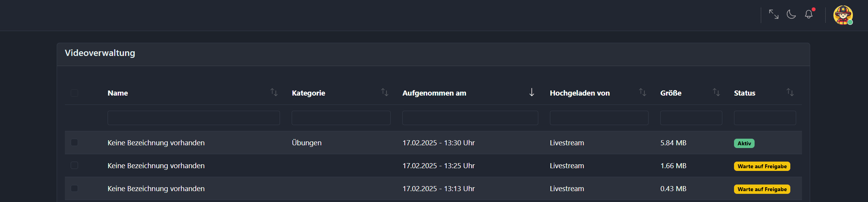Switch theme using the moon icon
868x202 pixels.
(x=791, y=14)
